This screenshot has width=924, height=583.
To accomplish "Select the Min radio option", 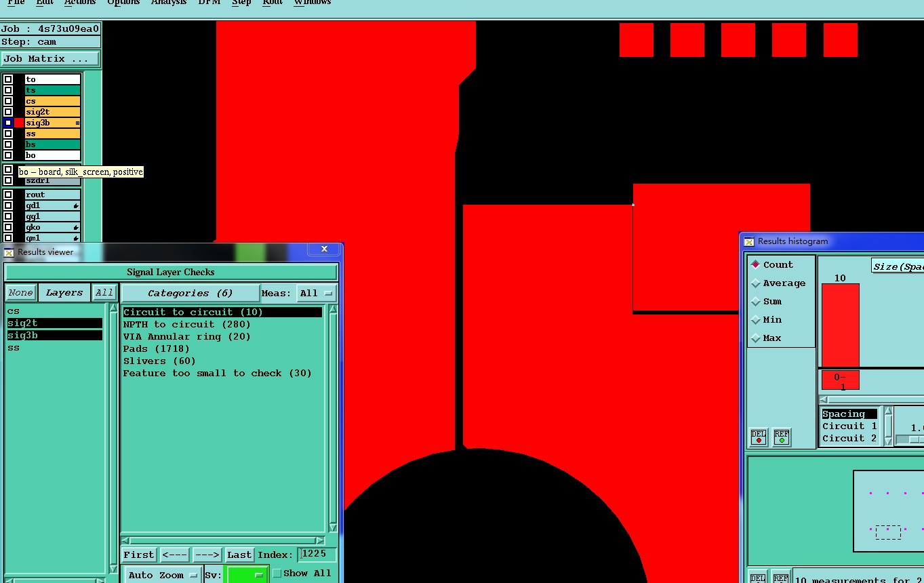I will tap(755, 320).
